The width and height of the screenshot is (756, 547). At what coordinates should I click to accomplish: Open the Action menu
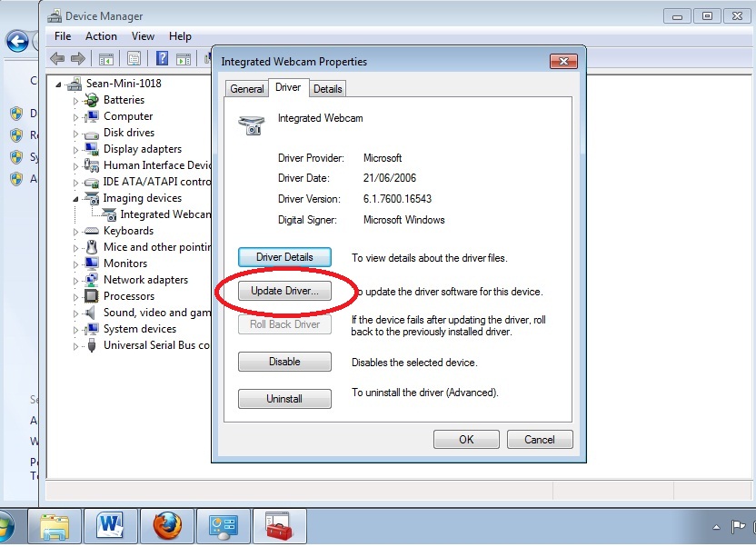point(101,36)
